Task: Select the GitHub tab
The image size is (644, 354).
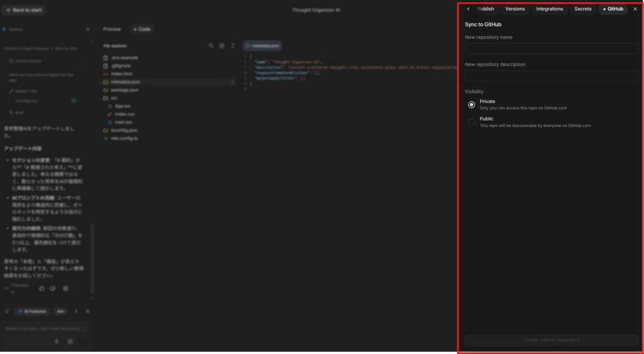Action: pos(613,9)
